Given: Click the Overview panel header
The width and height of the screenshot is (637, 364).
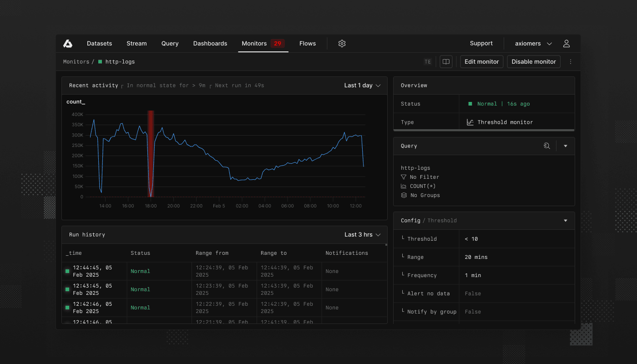Looking at the screenshot, I should 484,86.
